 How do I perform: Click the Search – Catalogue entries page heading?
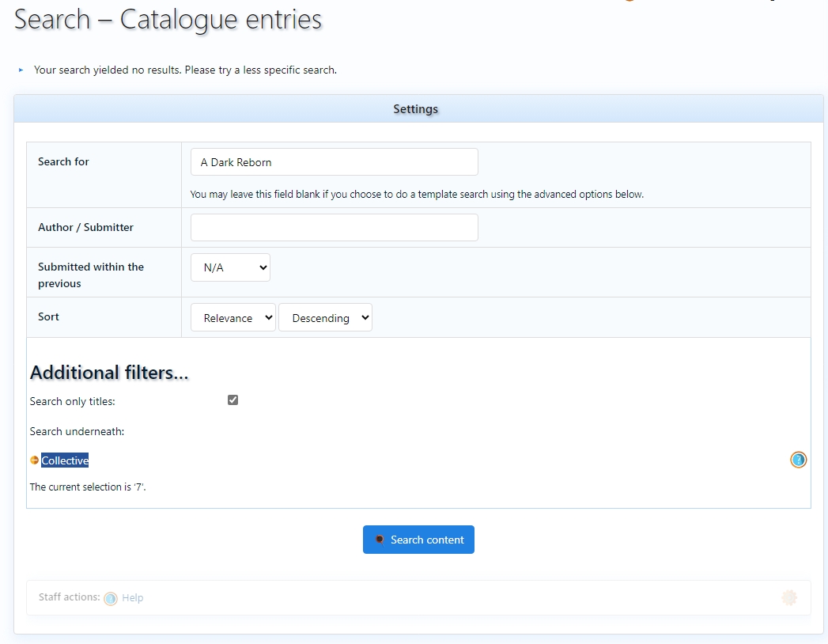(x=168, y=19)
